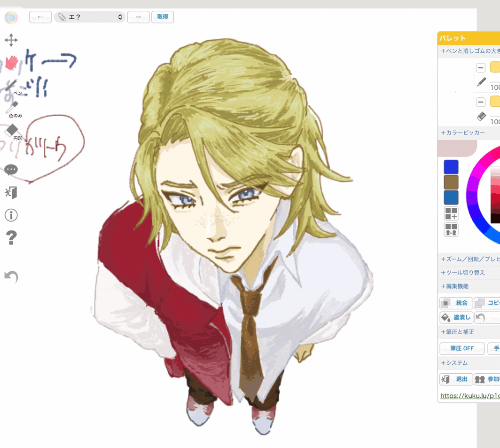Viewport: 500px width, 448px height.
Task: Click the パレット panel title bar
Action: pos(469,38)
